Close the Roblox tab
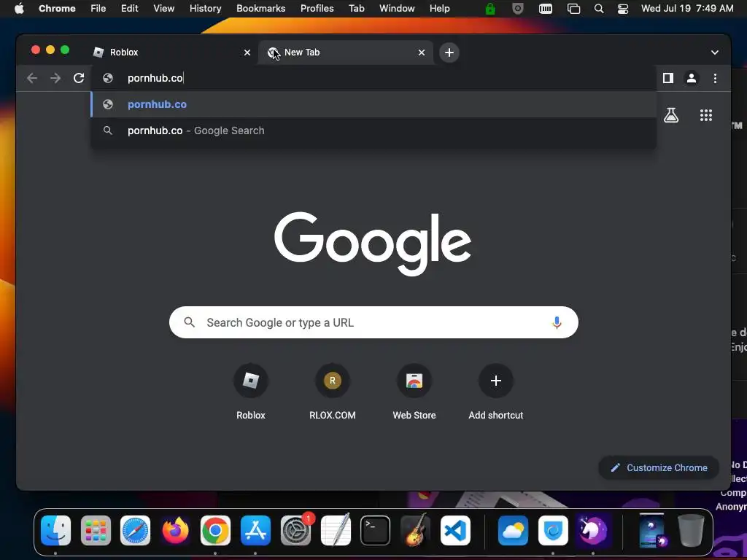Screen dimensions: 747x560 (x=247, y=52)
